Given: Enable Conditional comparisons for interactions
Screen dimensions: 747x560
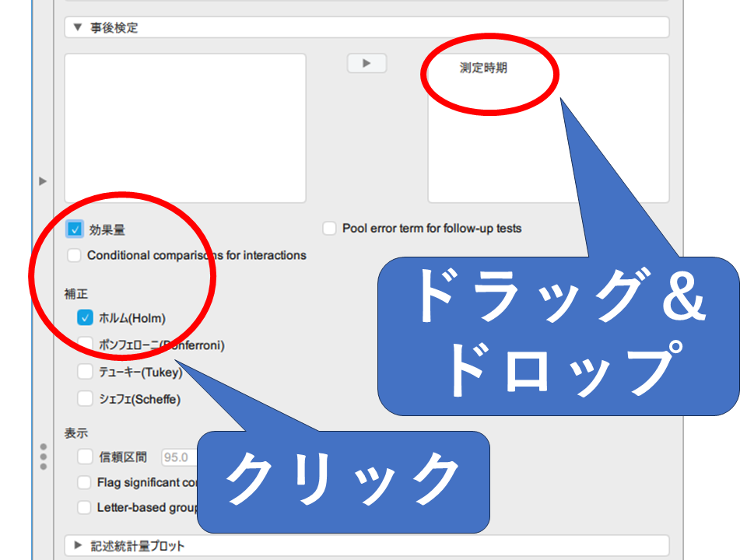Looking at the screenshot, I should (75, 255).
